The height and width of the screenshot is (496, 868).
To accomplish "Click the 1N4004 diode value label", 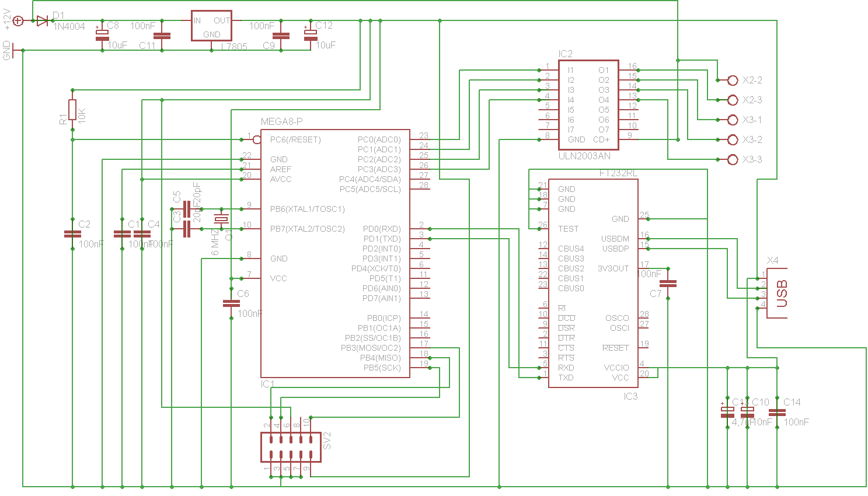I will (x=69, y=27).
